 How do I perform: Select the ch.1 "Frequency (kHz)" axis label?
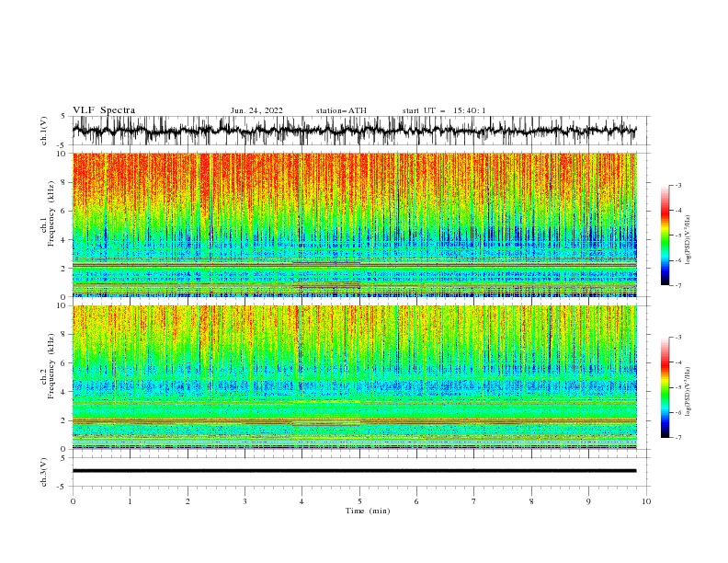[x=51, y=214]
